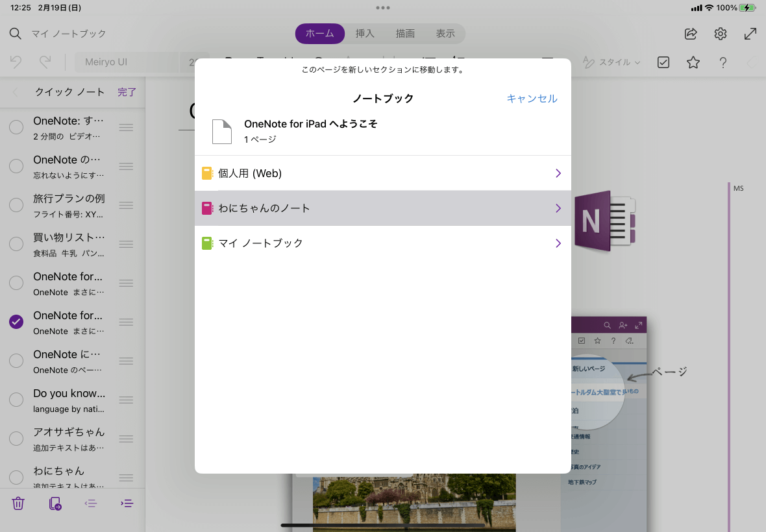Delete selected page with trash icon

[18, 503]
